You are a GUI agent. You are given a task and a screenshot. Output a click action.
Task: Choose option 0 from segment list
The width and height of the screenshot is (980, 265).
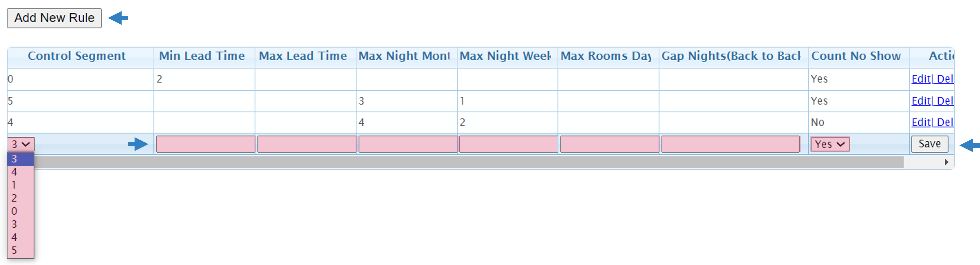click(x=21, y=211)
